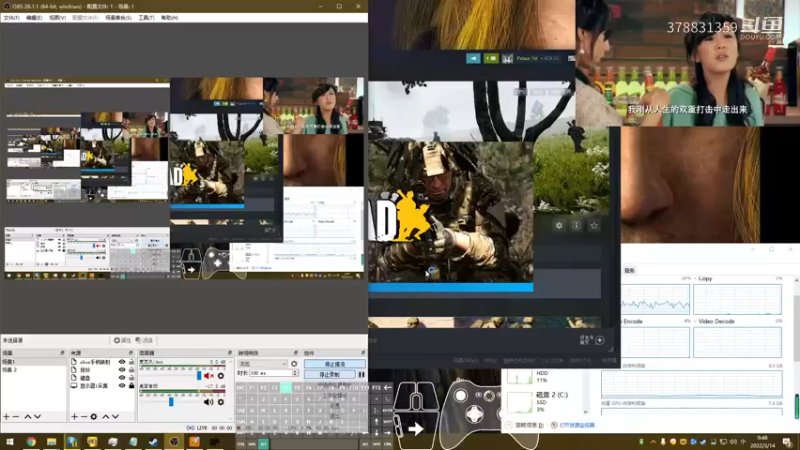Click the transition duration stepper arrows
The height and width of the screenshot is (450, 800).
pyautogui.click(x=295, y=373)
